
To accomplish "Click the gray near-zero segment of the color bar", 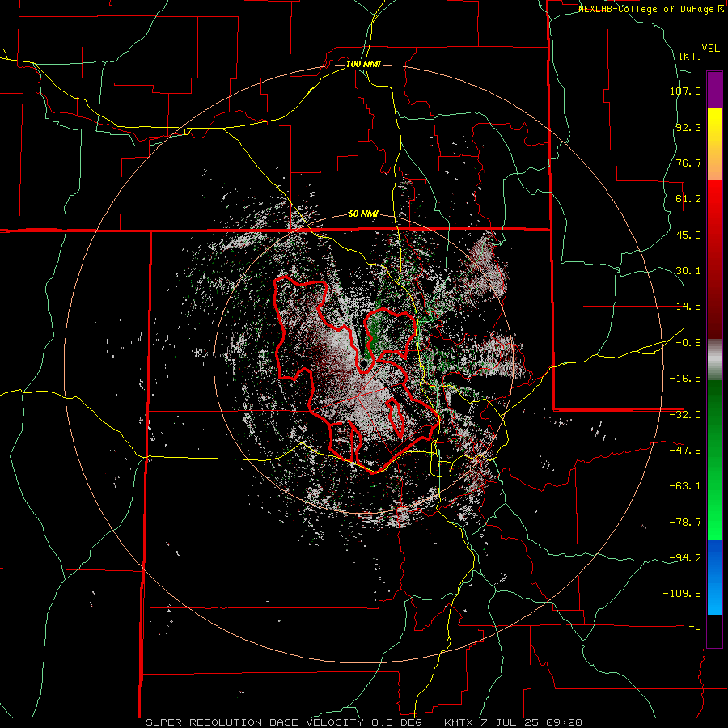I will coord(714,359).
